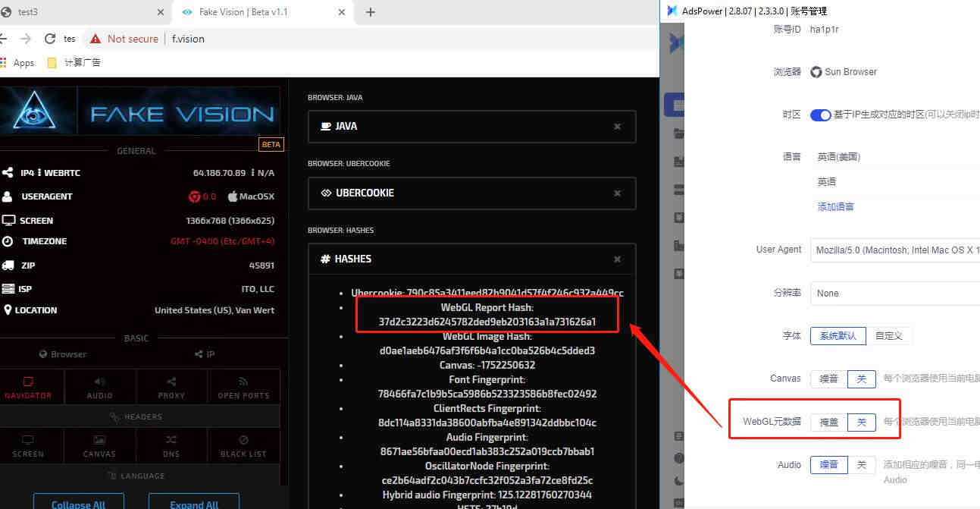980x509 pixels.
Task: Close the HASHES panel
Action: pyautogui.click(x=617, y=259)
